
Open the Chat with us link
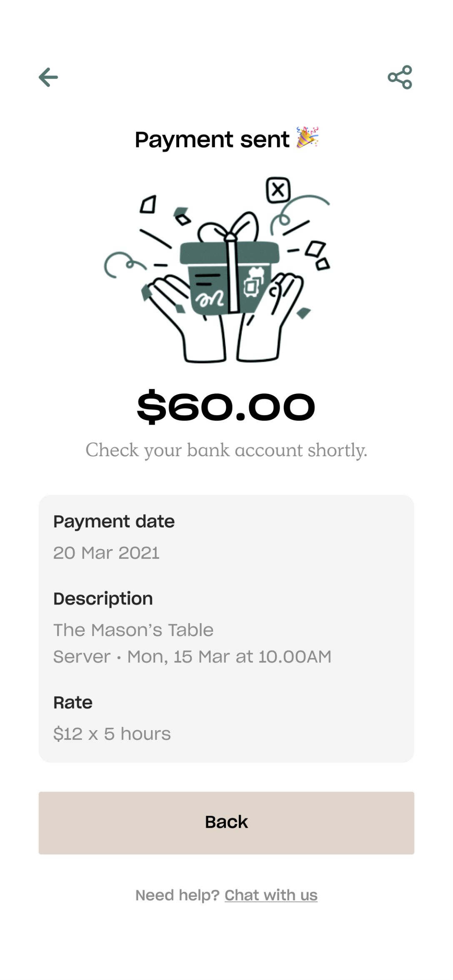pos(271,895)
